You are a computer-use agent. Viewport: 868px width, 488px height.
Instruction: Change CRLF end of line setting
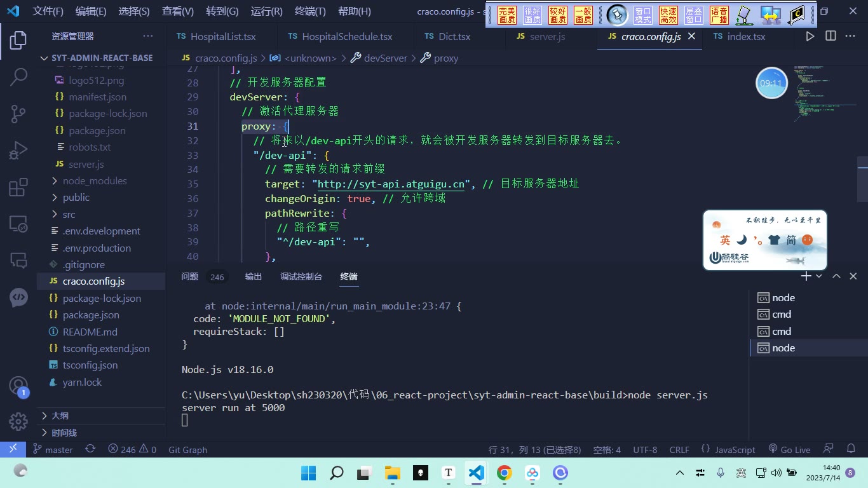pyautogui.click(x=679, y=449)
